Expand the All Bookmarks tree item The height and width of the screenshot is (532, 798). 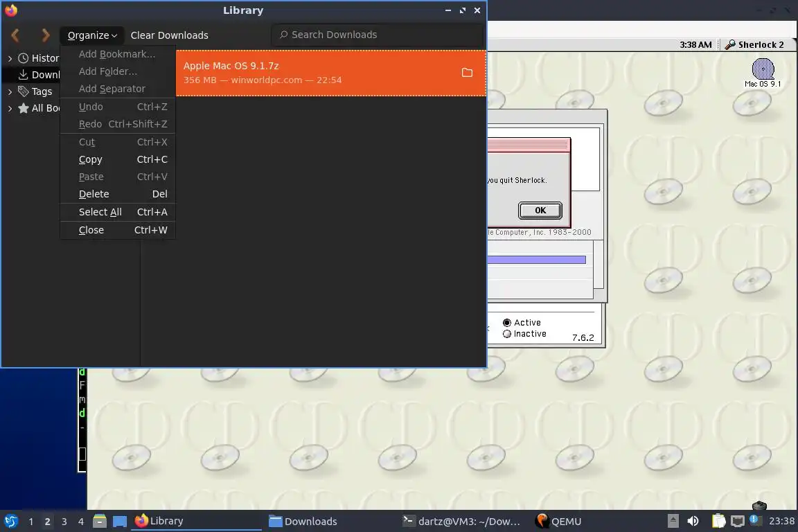[x=10, y=109]
